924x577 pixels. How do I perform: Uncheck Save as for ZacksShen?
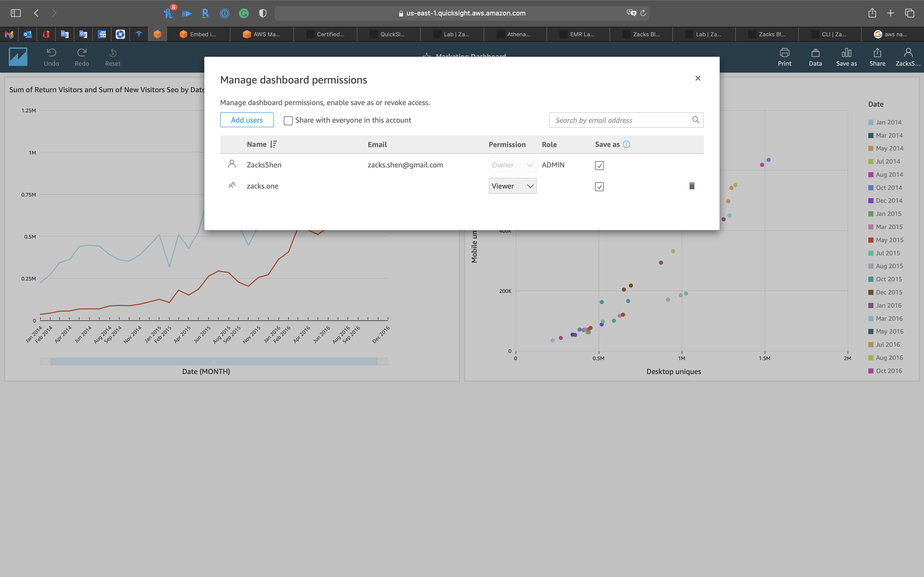click(599, 165)
